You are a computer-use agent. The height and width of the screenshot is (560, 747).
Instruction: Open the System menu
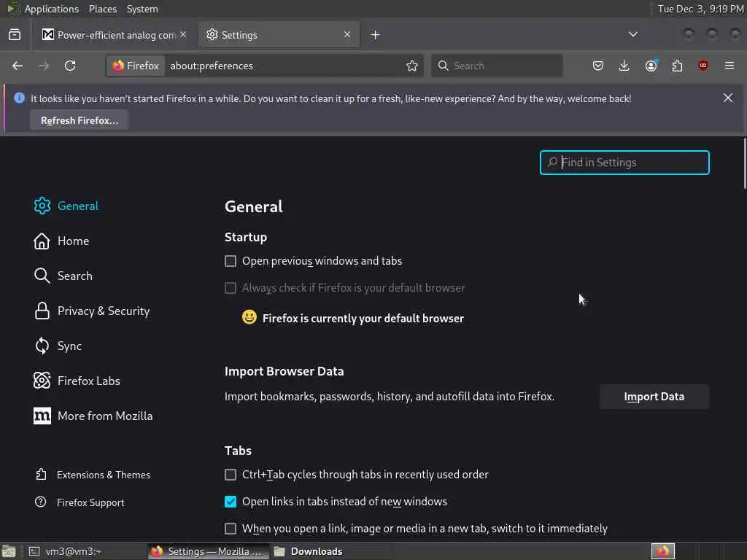142,9
